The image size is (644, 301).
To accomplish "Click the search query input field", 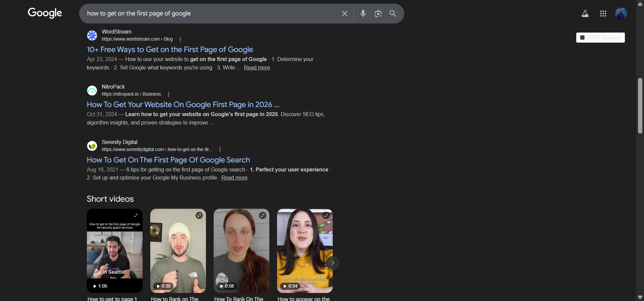I will 211,13.
